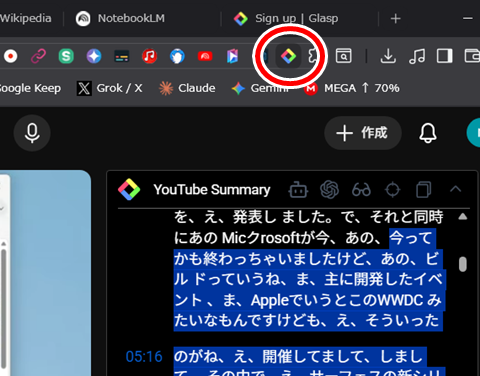Open the Google Keep bookmark

coord(30,88)
